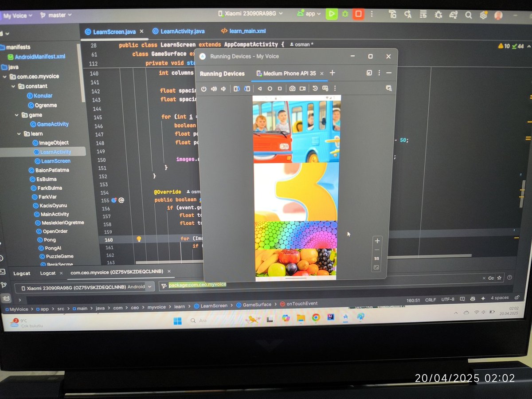Run the app with the green play button
Image resolution: width=532 pixels, height=399 pixels.
331,14
